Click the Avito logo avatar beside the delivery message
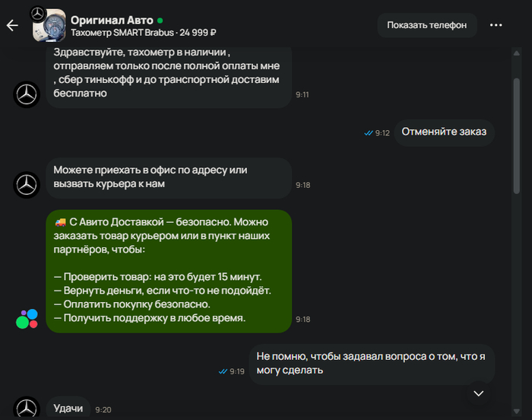This screenshot has width=532, height=420. pyautogui.click(x=27, y=319)
